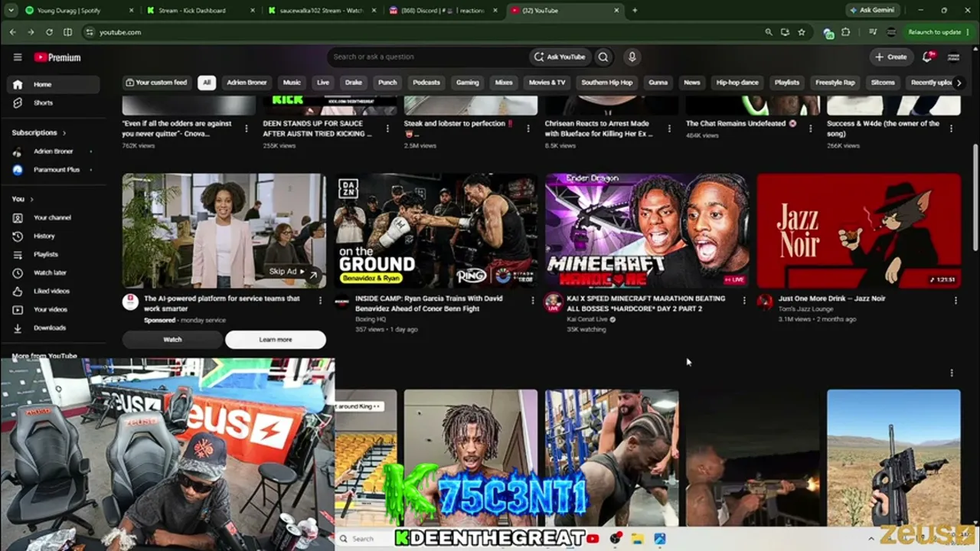The height and width of the screenshot is (551, 980).
Task: Open the DAZN On the Ground thumbnail
Action: point(436,230)
